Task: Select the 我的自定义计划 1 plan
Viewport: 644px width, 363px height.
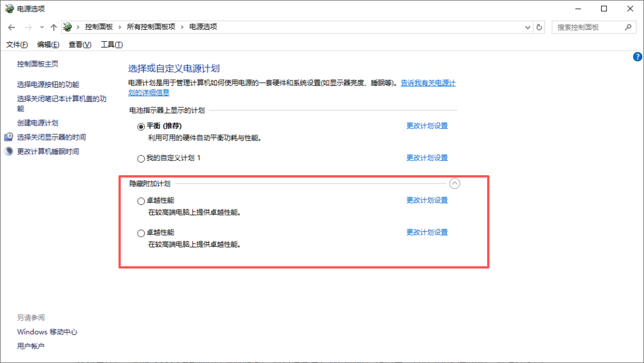Action: pyautogui.click(x=141, y=159)
